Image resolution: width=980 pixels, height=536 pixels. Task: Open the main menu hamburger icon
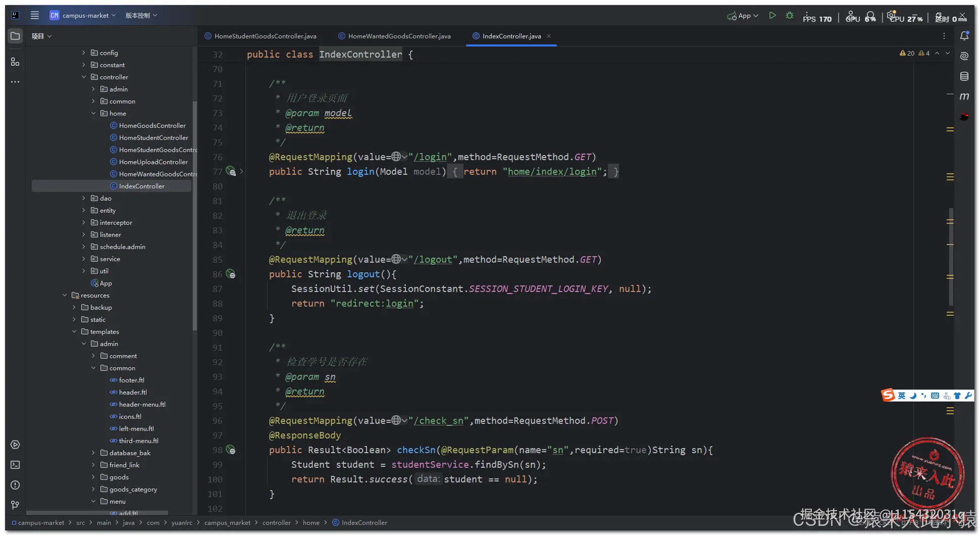[x=35, y=15]
